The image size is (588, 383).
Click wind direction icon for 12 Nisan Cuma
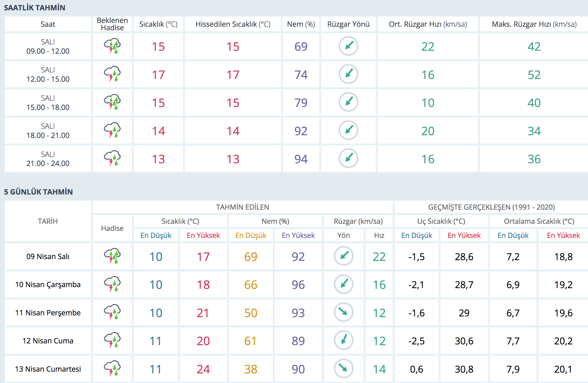(x=343, y=340)
